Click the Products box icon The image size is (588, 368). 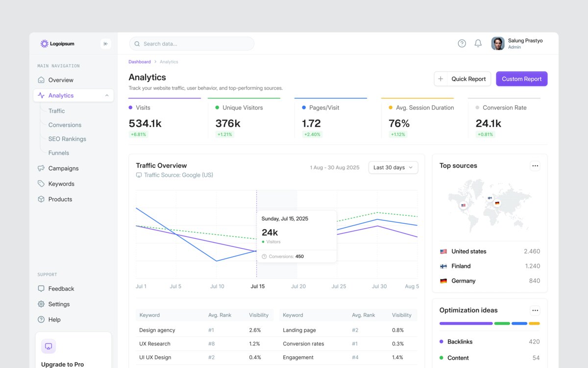[41, 199]
